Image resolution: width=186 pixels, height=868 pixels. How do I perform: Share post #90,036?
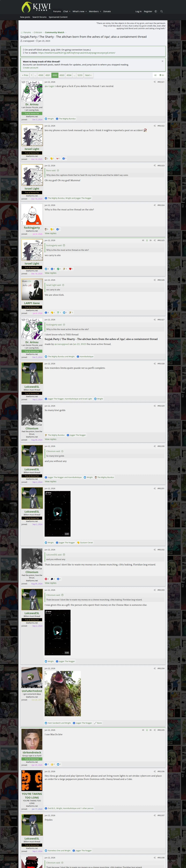[155, 771]
